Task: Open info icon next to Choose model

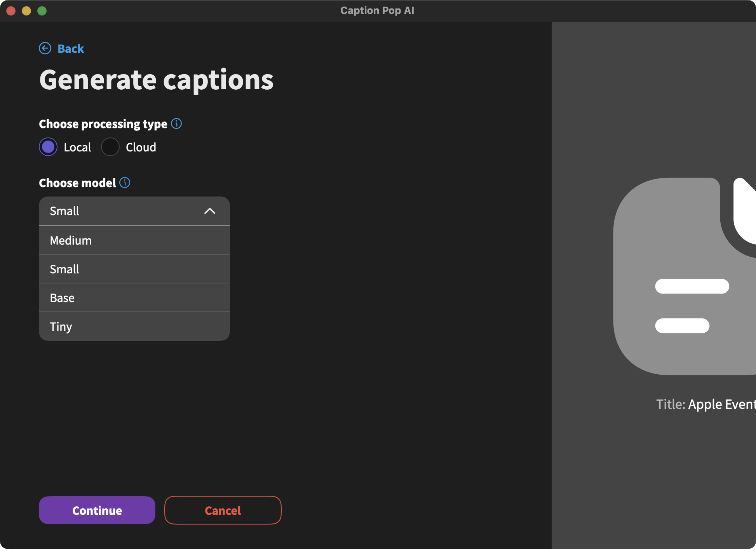Action: [125, 182]
